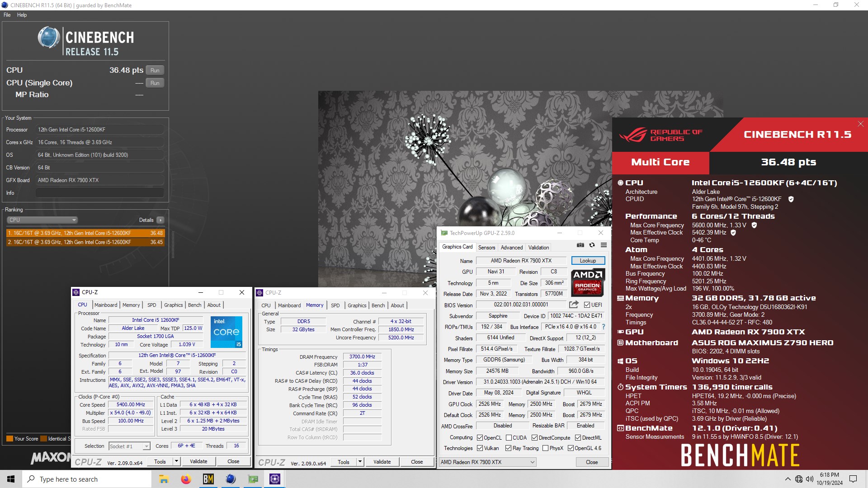
Task: Click shield icon next to Max Core Frequency
Action: (x=754, y=225)
